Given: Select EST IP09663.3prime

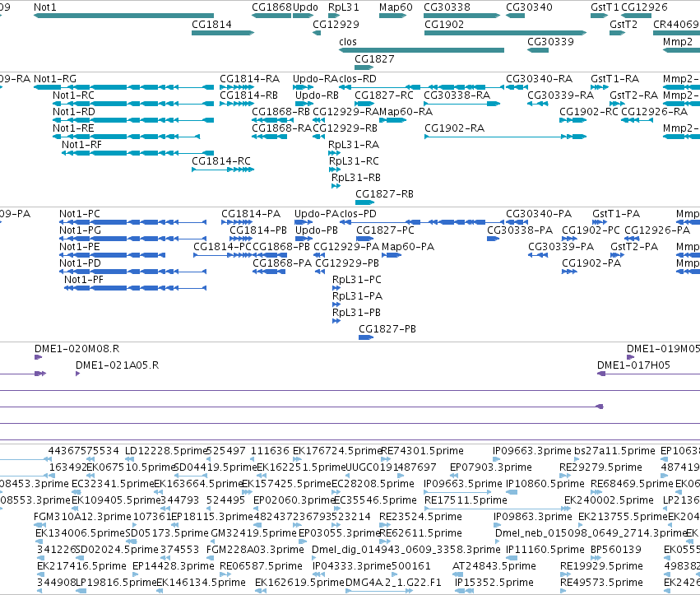Looking at the screenshot, I should coord(532,451).
